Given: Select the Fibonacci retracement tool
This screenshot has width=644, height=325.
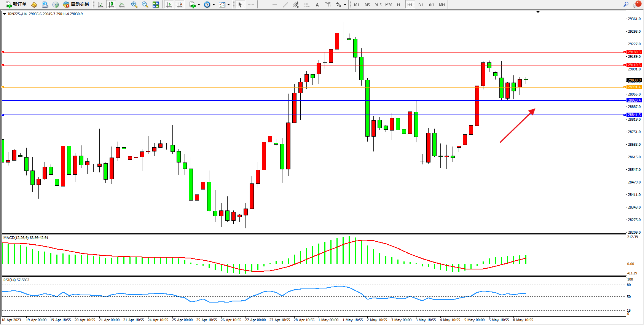Looking at the screenshot, I should click(x=306, y=5).
